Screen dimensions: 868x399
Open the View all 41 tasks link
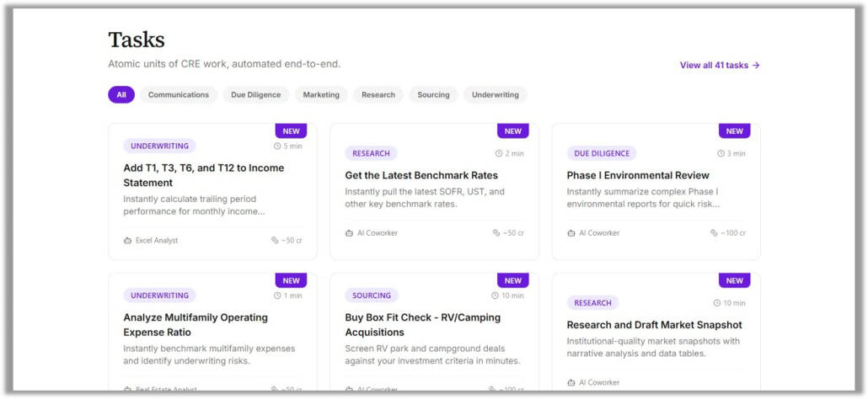[720, 65]
